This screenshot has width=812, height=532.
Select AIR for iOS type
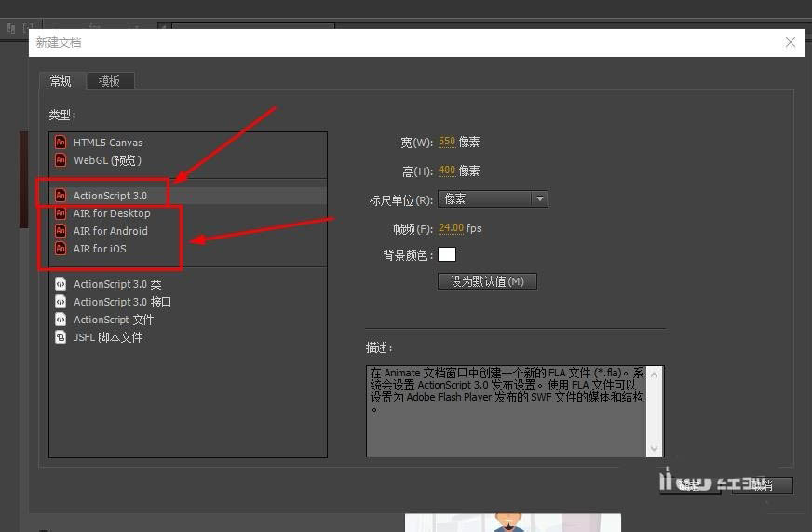click(188, 249)
